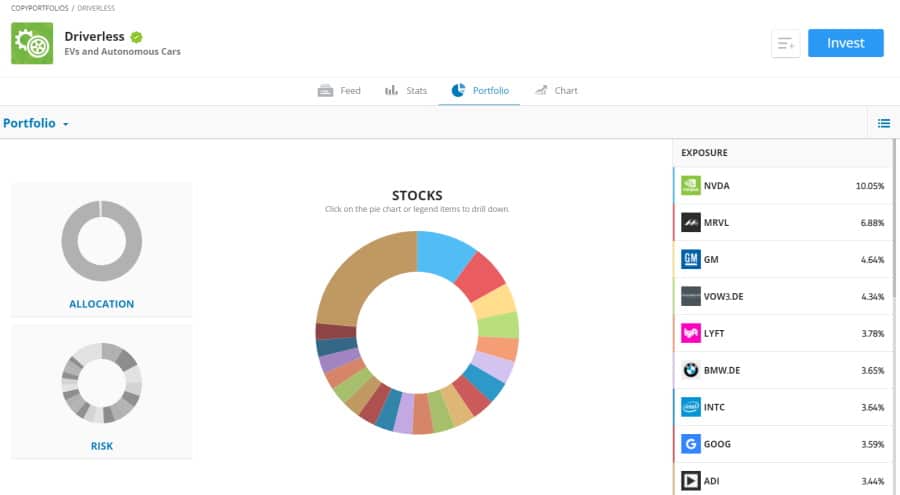Select VOW3.DE ticker text
This screenshot has width=900, height=495.
(x=723, y=296)
